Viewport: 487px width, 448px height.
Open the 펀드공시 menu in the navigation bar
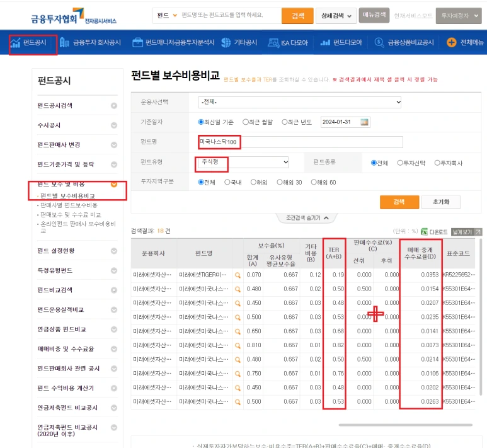point(29,42)
